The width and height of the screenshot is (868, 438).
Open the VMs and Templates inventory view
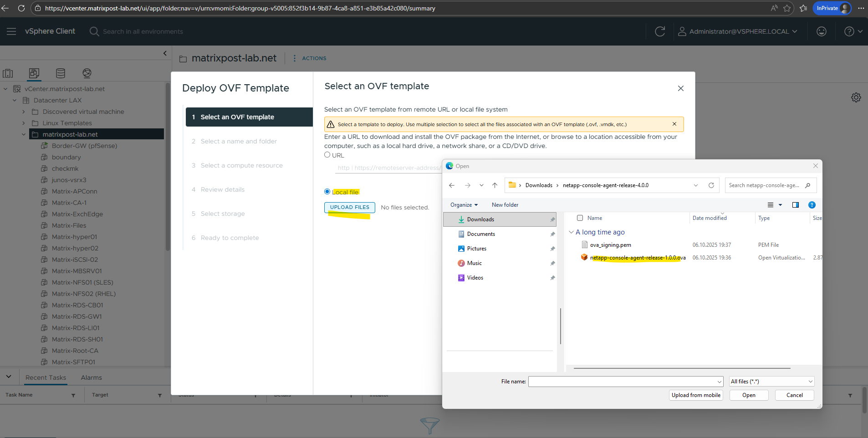click(x=34, y=73)
